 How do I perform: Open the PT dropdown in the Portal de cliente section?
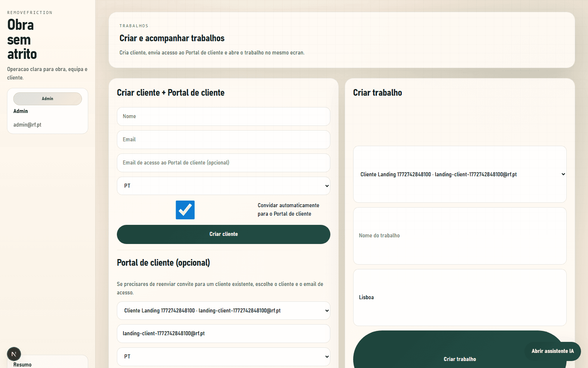[223, 357]
